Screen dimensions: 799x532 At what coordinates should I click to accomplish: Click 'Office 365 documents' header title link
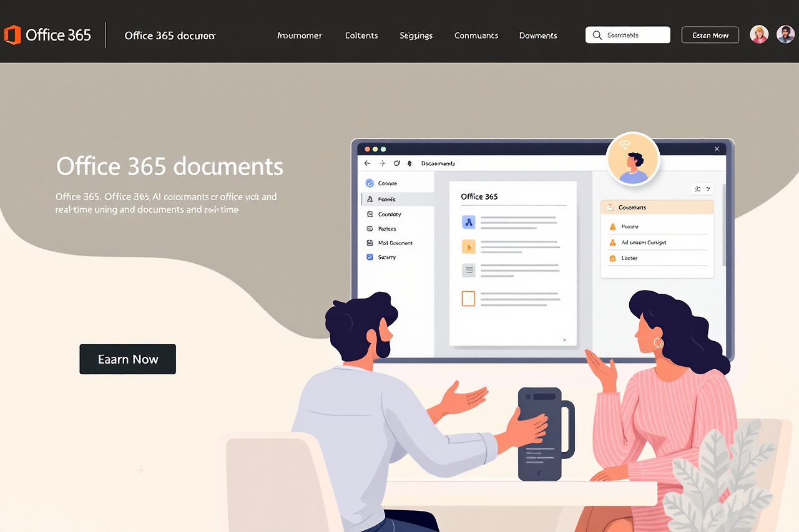170,36
